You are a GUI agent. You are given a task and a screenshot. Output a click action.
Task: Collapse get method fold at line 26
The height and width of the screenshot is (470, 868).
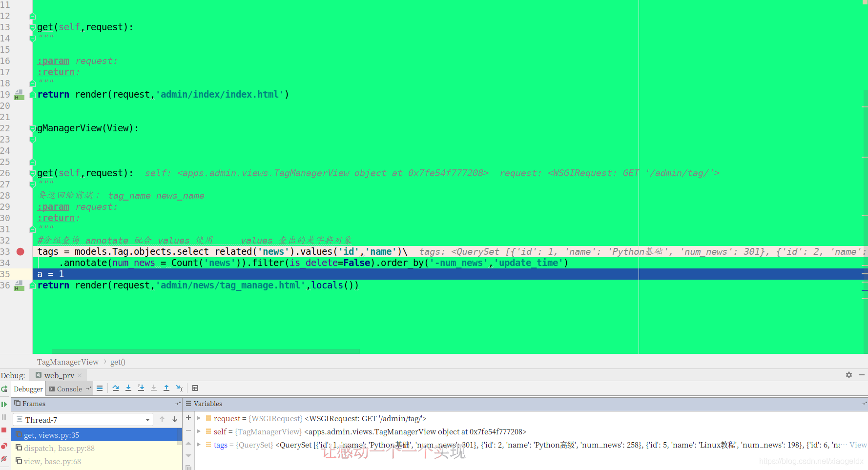click(32, 173)
